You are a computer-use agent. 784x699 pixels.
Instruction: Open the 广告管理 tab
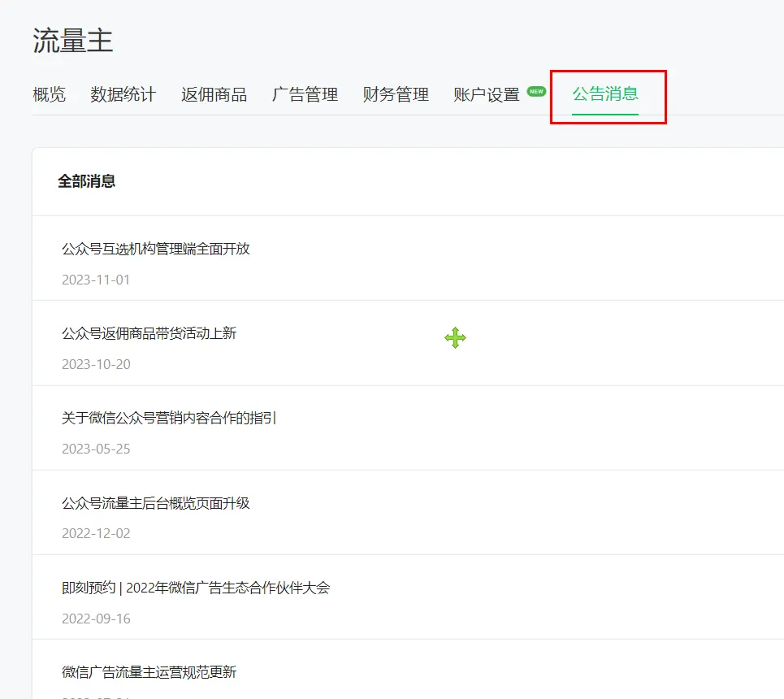point(305,93)
